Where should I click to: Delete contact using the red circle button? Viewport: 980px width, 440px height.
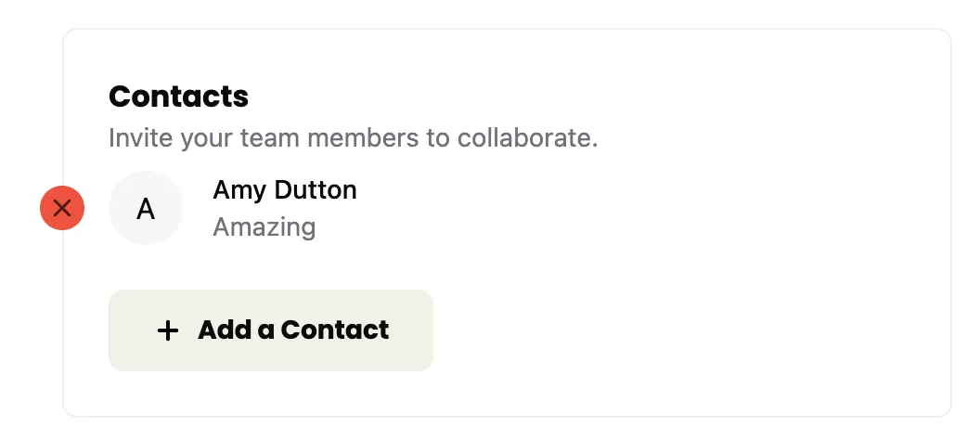click(62, 209)
